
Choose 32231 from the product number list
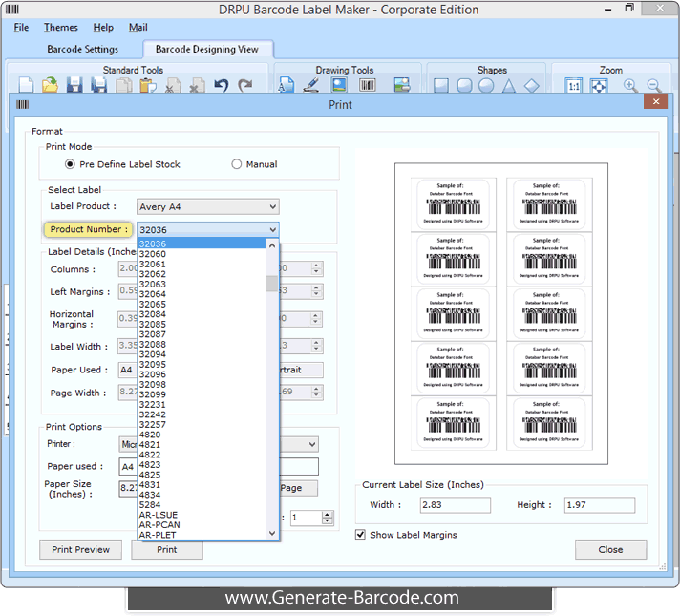point(202,404)
